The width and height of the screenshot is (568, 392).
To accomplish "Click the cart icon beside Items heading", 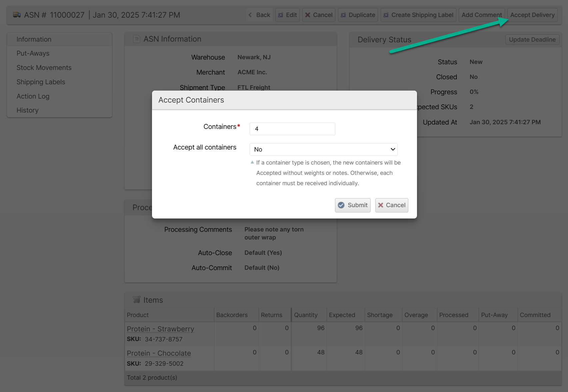I will 136,300.
